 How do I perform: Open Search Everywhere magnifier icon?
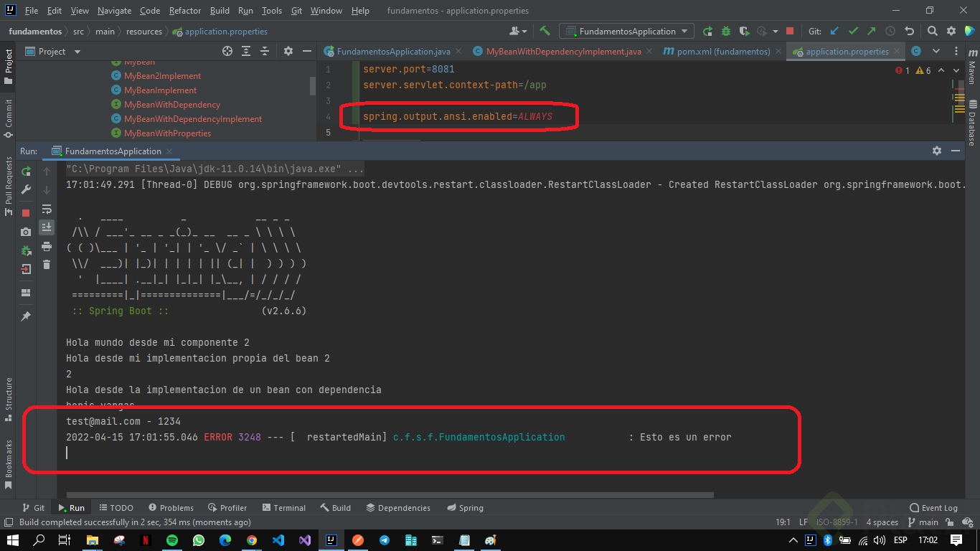[932, 31]
